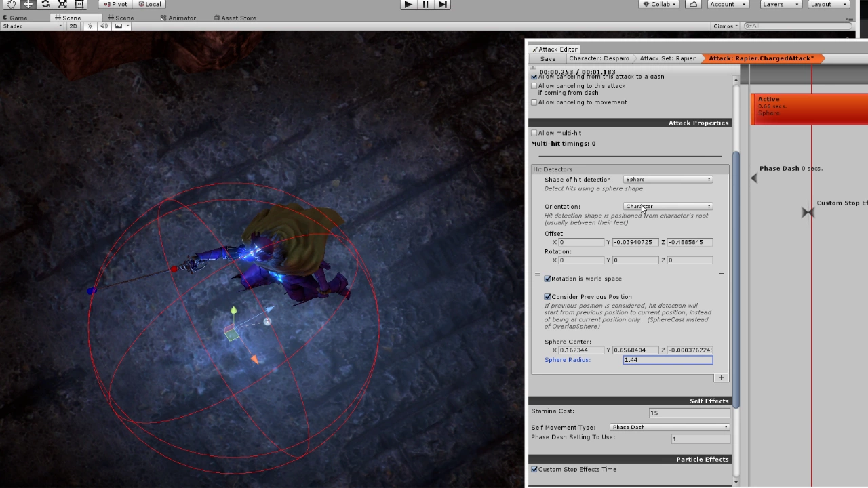Open the Orientation dropdown

pos(668,206)
